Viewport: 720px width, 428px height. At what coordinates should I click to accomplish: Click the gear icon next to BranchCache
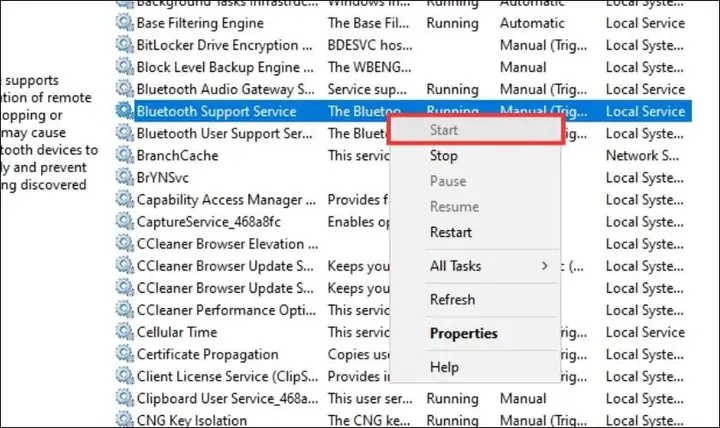click(124, 155)
